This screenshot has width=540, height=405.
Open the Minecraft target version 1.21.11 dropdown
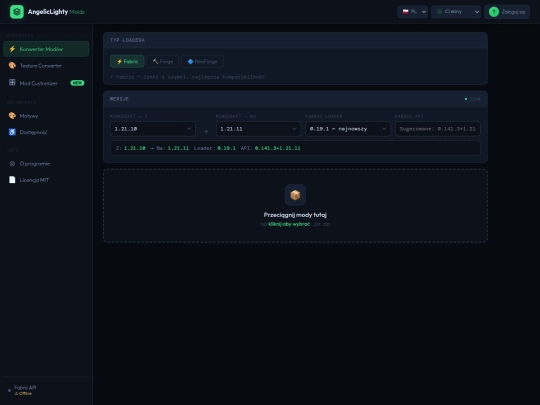click(259, 129)
